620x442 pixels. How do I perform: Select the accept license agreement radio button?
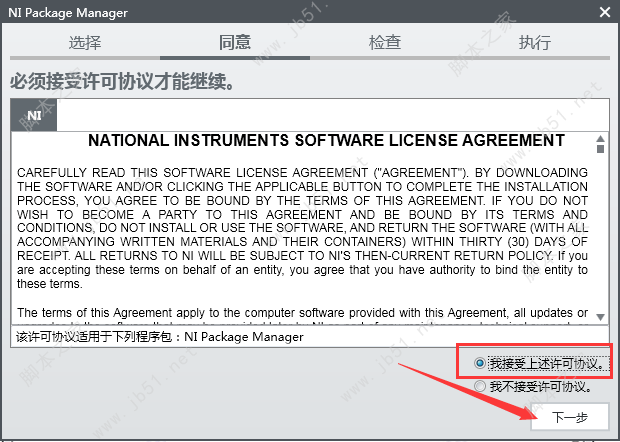(x=479, y=363)
